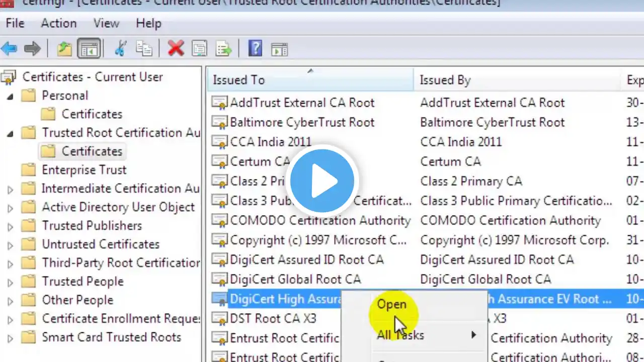Image resolution: width=644 pixels, height=362 pixels.
Task: Expand the Trusted People node
Action: click(10, 282)
